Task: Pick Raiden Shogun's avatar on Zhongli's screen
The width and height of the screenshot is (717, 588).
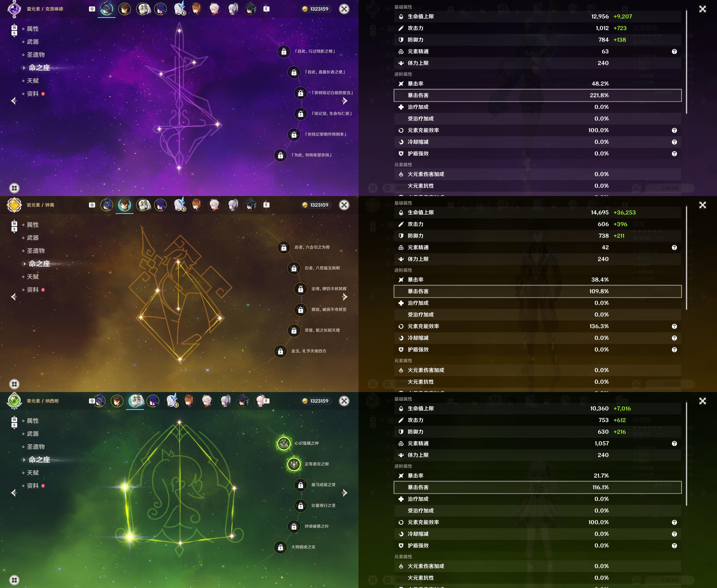Action: tap(160, 205)
